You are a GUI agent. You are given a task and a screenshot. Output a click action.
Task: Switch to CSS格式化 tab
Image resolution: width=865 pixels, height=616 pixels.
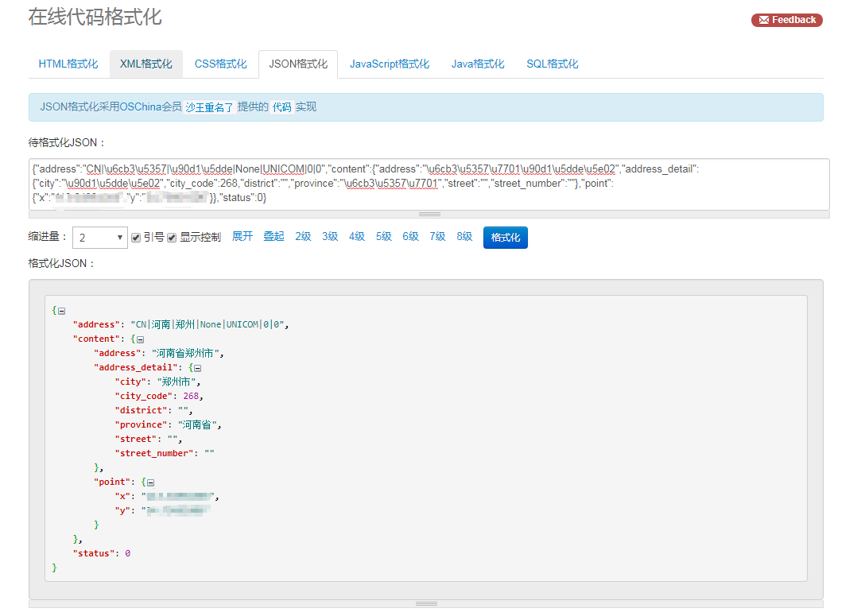coord(221,64)
